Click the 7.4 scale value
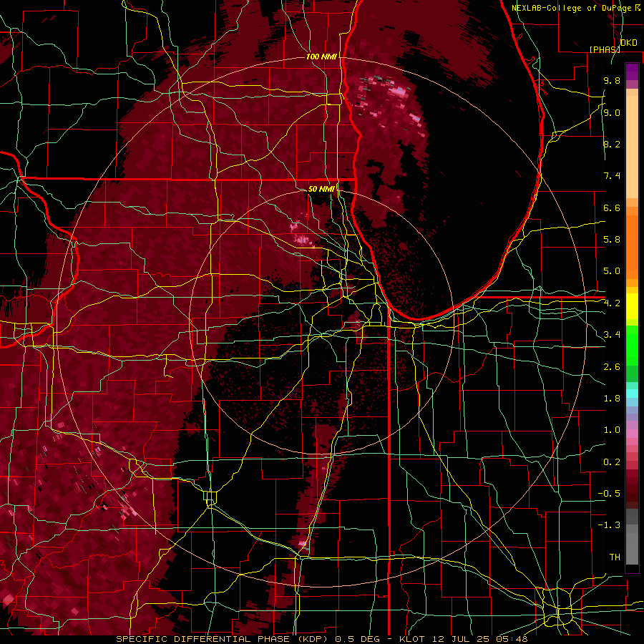 click(x=612, y=176)
